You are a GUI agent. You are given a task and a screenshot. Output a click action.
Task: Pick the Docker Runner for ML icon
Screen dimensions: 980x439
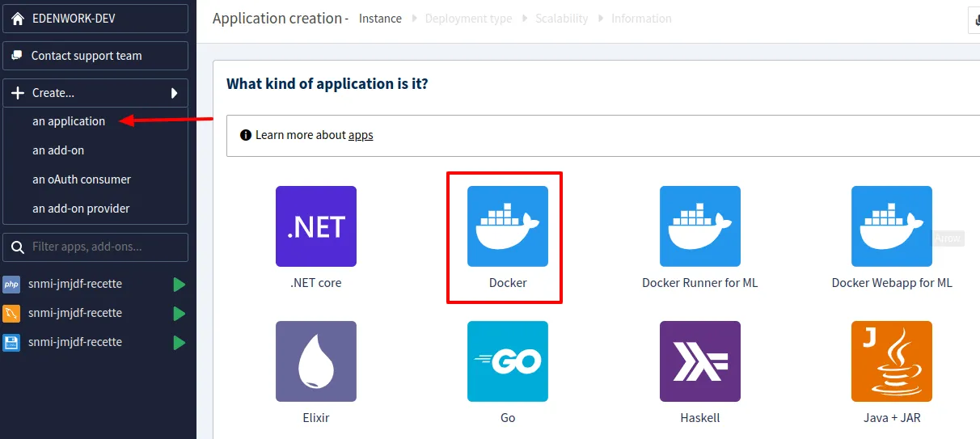pos(700,226)
